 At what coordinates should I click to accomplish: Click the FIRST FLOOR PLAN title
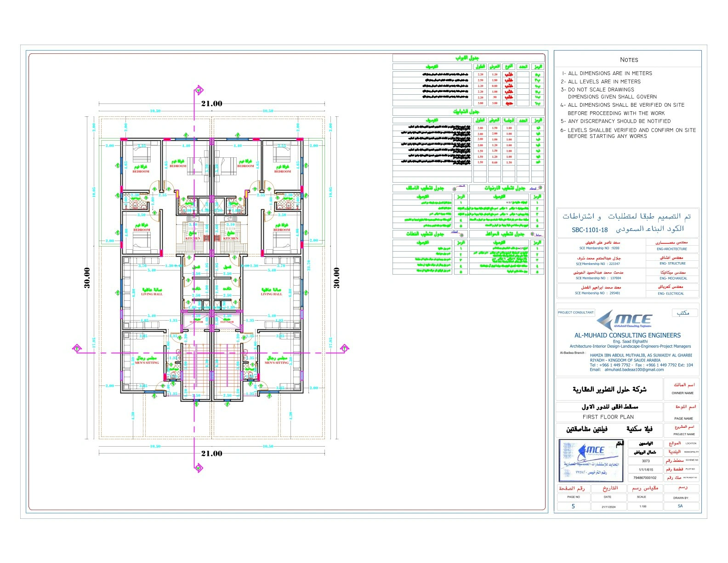click(608, 417)
